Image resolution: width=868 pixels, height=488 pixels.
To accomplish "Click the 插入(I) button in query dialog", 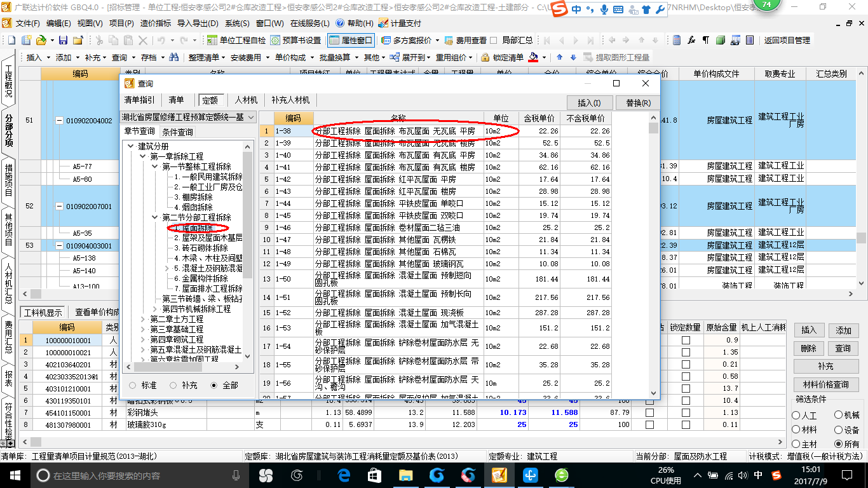I will click(590, 102).
